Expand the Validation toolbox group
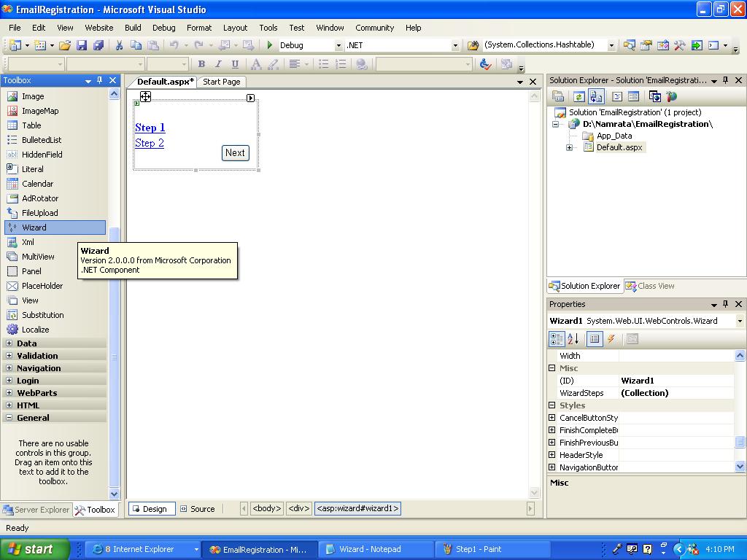The width and height of the screenshot is (747, 560). pyautogui.click(x=9, y=356)
